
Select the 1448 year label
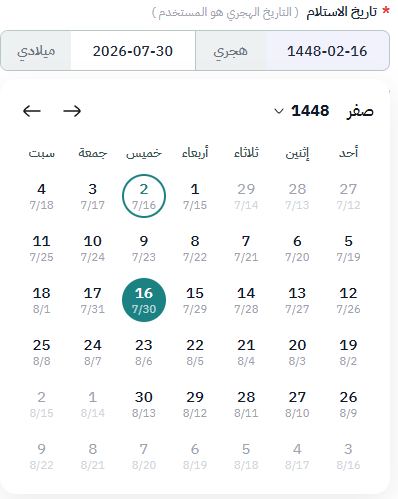pos(310,111)
